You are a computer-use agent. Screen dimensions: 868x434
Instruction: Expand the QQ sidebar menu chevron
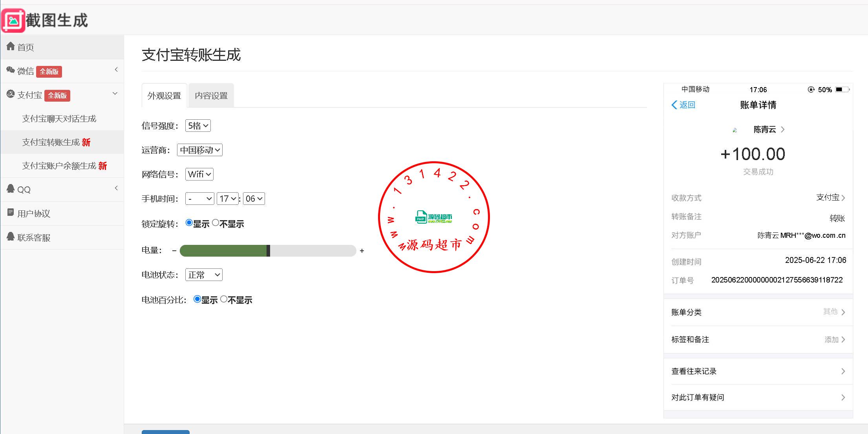(x=116, y=188)
